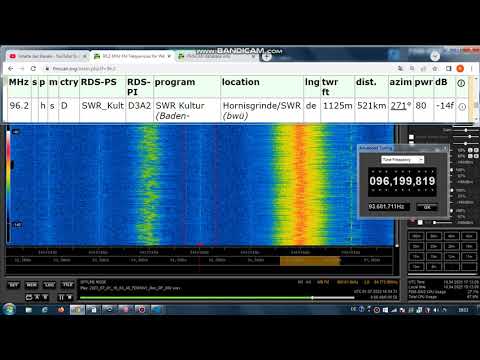Click the LOG button in SDR panel
Viewport: 480px width, 360px height.
pos(49,285)
